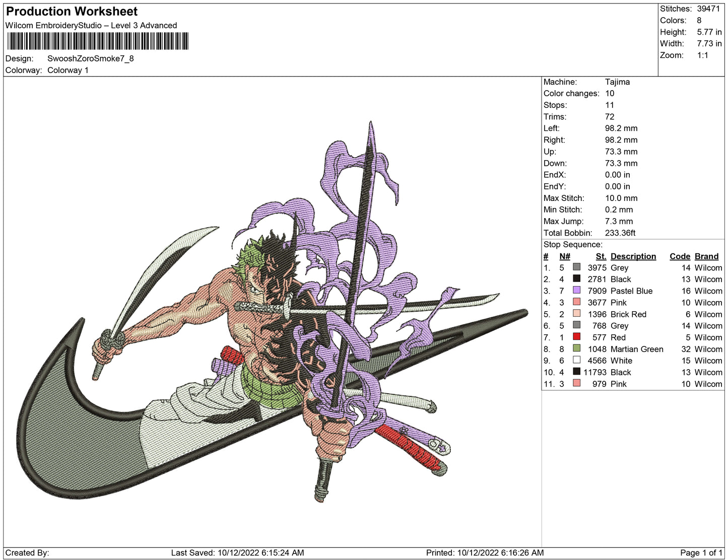Click the Production Worksheet title
728x560 pixels.
[x=72, y=12]
